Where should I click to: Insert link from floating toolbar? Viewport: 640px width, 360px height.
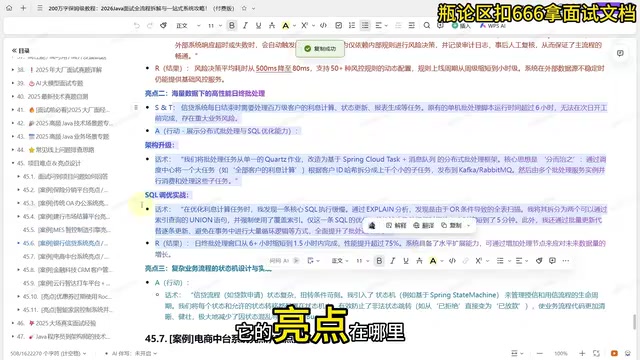465,260
